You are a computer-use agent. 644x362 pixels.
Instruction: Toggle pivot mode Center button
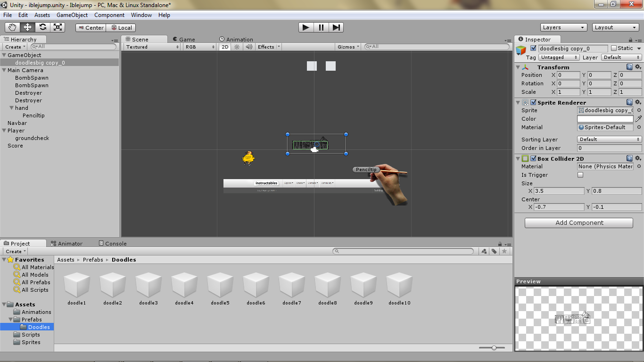(x=91, y=28)
